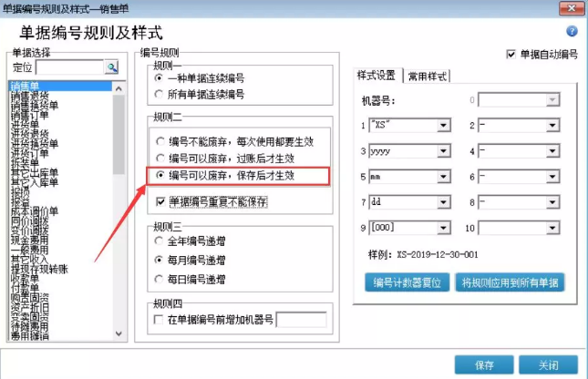
Task: Select 全年编号递增 radio option
Action: point(159,241)
